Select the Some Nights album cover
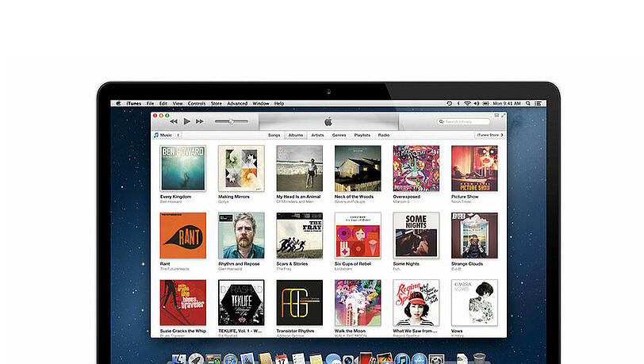Screen dimensions: 644x364 coord(416,236)
